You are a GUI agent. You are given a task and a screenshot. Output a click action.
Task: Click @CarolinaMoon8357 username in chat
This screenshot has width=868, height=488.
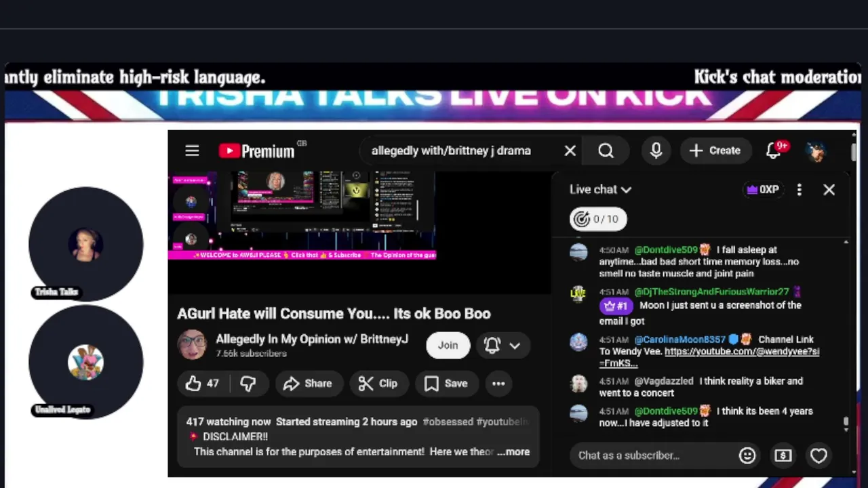pos(679,340)
